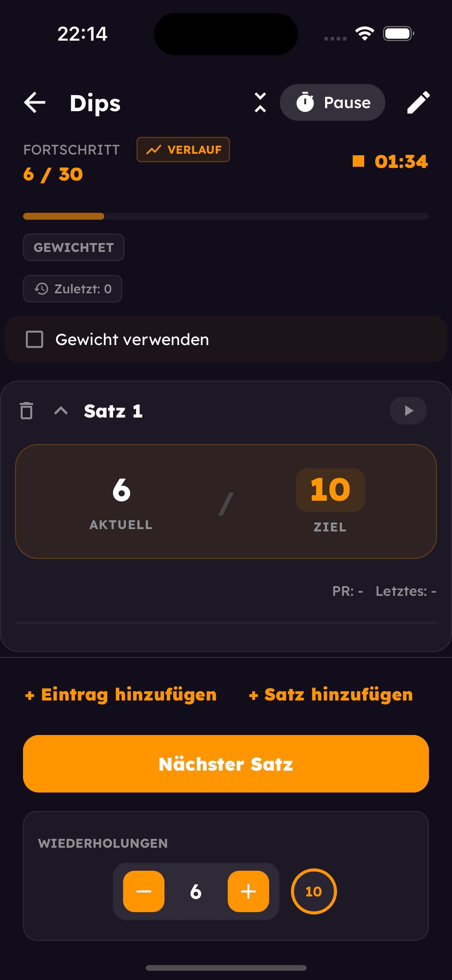The height and width of the screenshot is (980, 452).
Task: Tap the collapse-all arrows icon near Pause
Action: click(x=260, y=102)
